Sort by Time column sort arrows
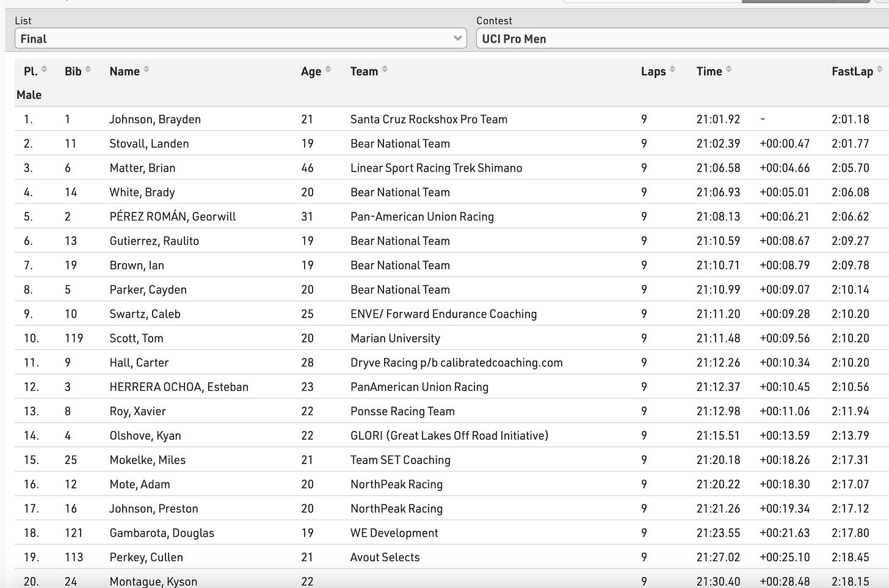This screenshot has height=588, width=889. (728, 70)
